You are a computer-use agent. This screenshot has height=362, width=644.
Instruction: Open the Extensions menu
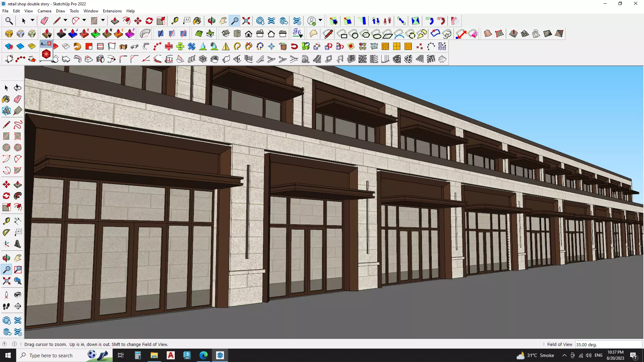pos(112,11)
